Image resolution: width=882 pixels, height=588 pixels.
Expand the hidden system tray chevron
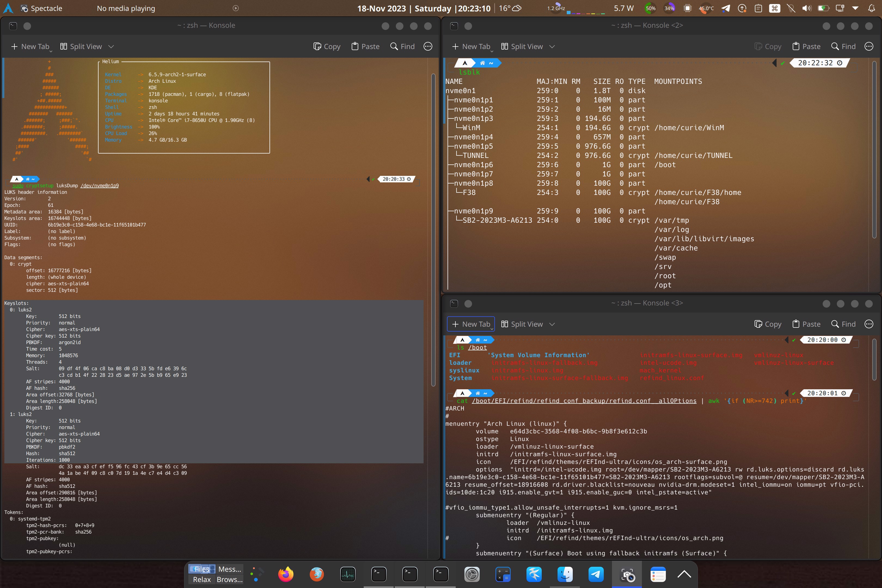[x=855, y=8]
